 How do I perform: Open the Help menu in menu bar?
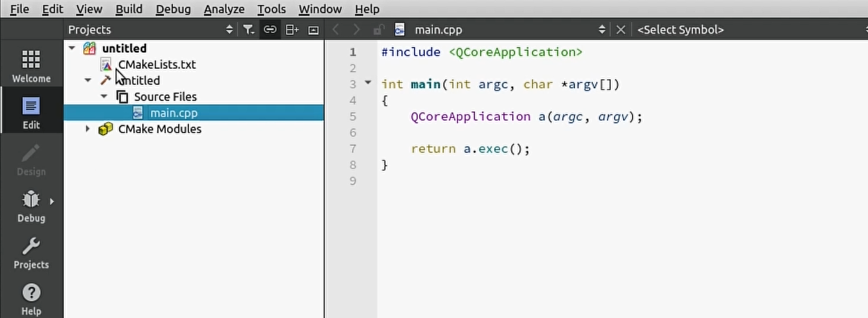click(x=367, y=9)
